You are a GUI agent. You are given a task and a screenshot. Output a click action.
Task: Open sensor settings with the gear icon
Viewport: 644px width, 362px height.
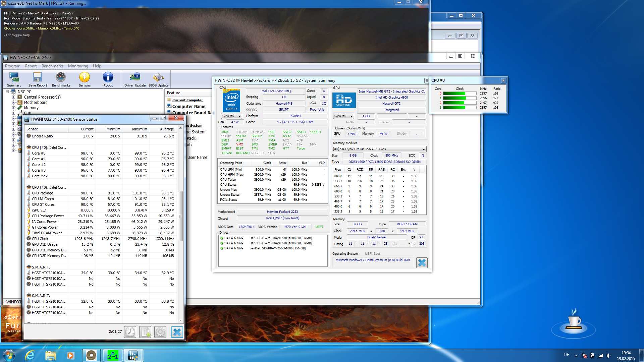(160, 332)
